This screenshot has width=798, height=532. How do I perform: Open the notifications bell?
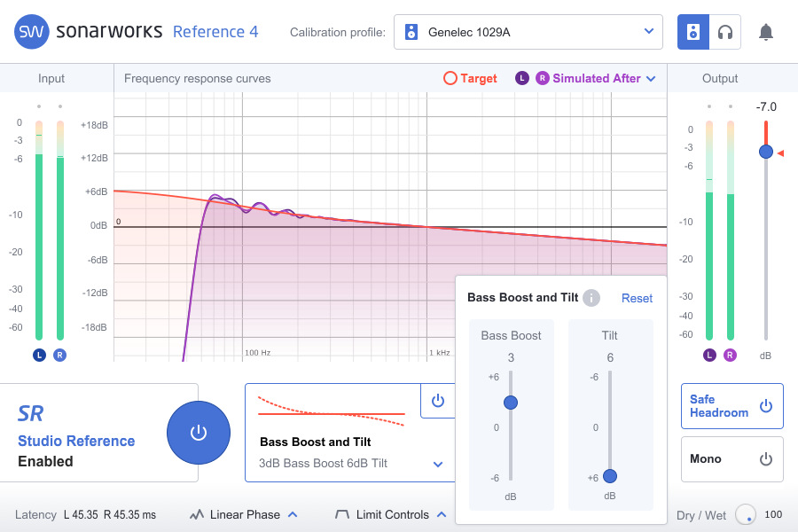pos(766,32)
